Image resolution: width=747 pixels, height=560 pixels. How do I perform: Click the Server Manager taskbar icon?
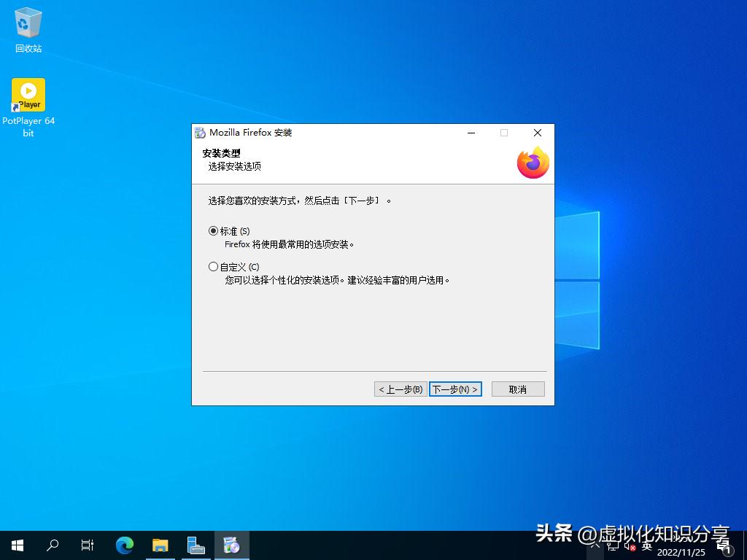click(196, 545)
